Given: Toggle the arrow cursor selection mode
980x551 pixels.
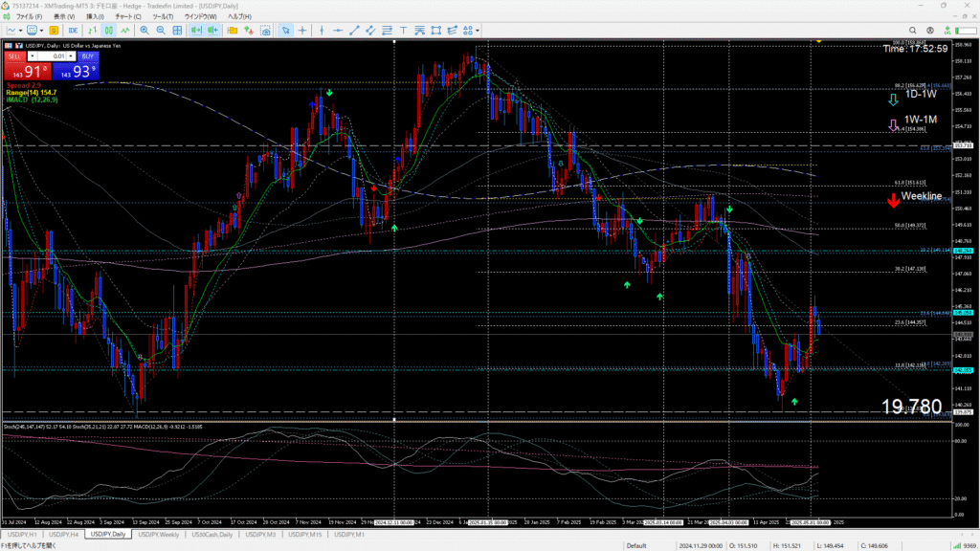Looking at the screenshot, I should point(285,31).
